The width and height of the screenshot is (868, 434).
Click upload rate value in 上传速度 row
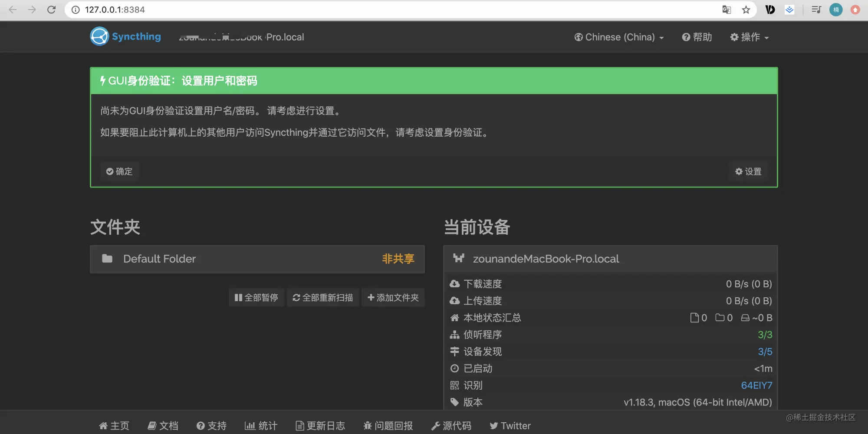[749, 301]
